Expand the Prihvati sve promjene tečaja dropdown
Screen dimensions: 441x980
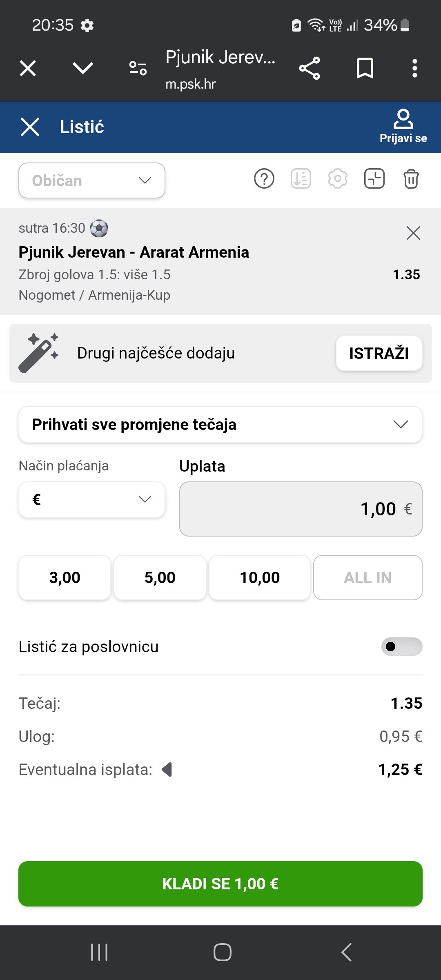coord(220,424)
